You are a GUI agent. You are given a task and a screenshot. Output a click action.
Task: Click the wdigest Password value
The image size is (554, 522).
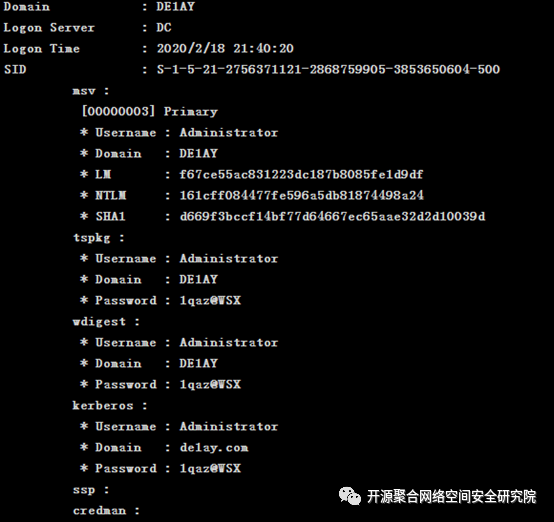[210, 385]
